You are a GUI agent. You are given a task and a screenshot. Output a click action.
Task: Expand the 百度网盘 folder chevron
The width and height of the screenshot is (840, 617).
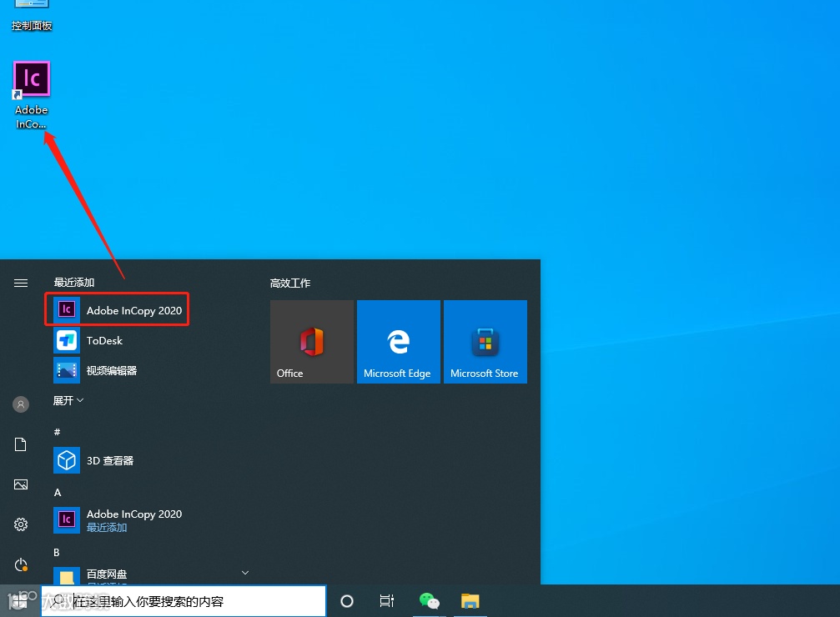pos(244,573)
